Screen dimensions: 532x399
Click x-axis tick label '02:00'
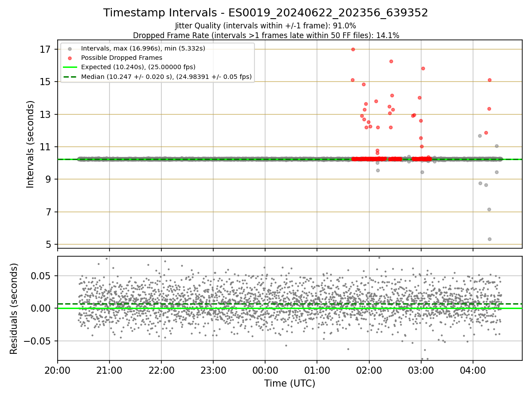(369, 370)
